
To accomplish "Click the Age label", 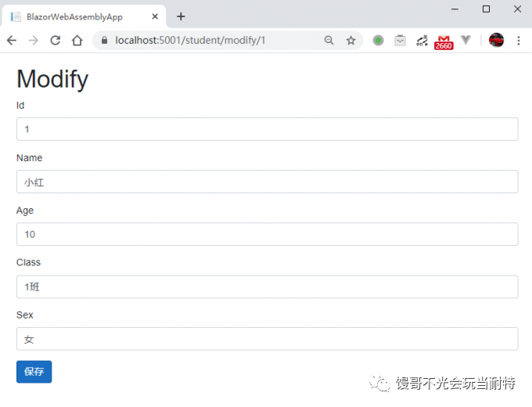I will (x=25, y=211).
